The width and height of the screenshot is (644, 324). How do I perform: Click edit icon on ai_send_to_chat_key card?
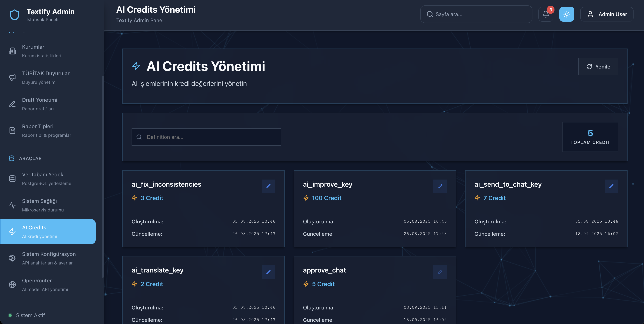(611, 186)
